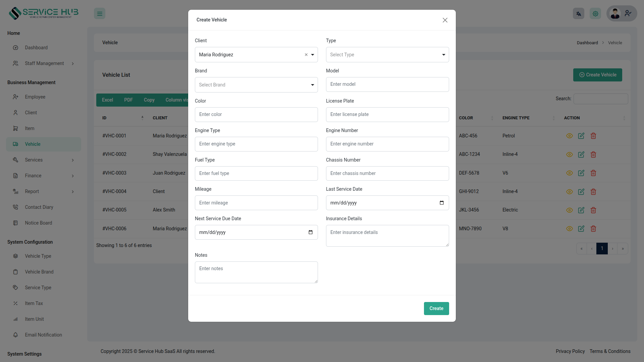Open Vehicle Brand in sidebar

point(39,272)
